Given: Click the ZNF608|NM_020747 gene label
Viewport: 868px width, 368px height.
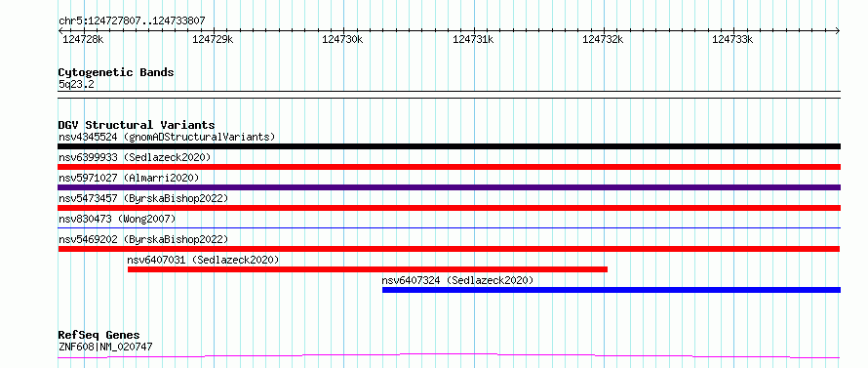Looking at the screenshot, I should [105, 348].
